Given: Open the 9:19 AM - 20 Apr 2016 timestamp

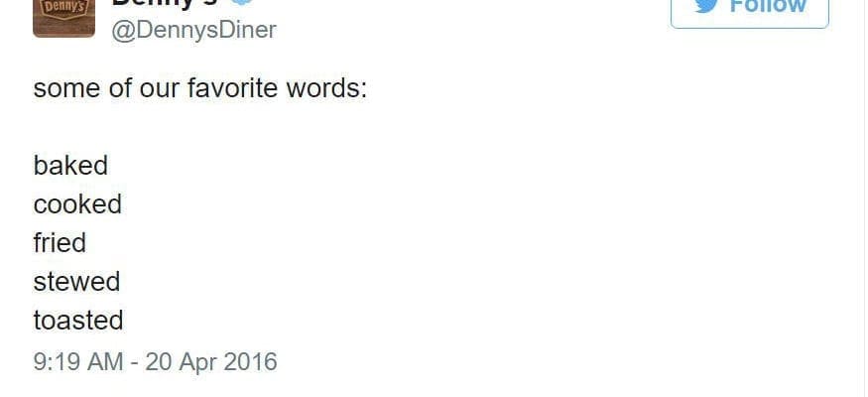Looking at the screenshot, I should click(x=155, y=361).
